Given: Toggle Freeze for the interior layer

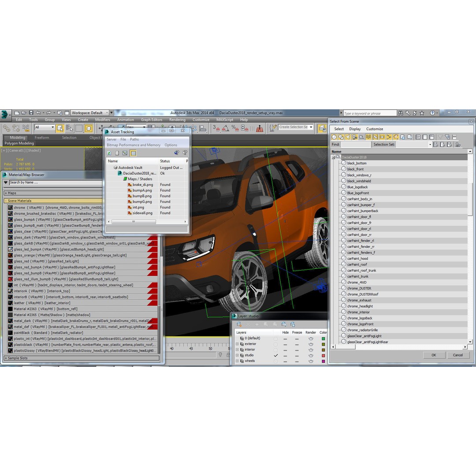Looking at the screenshot, I should pos(297,350).
